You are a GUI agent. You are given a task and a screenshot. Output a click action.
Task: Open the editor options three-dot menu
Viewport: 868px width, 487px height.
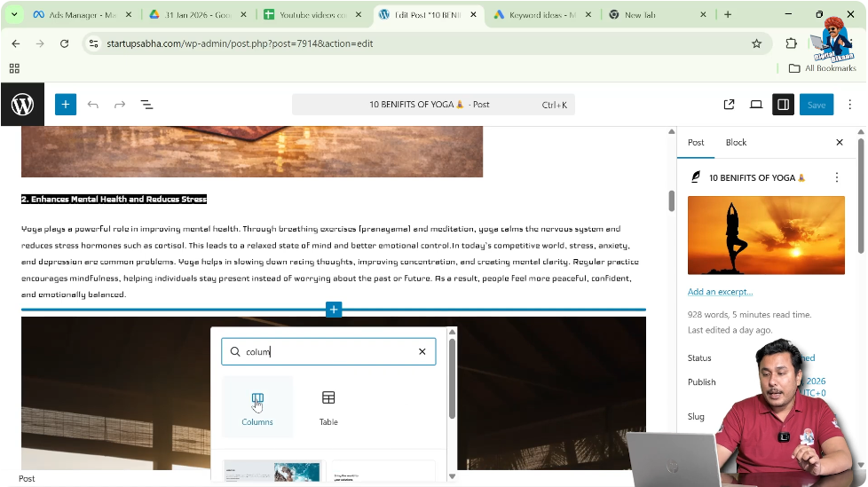tap(849, 105)
